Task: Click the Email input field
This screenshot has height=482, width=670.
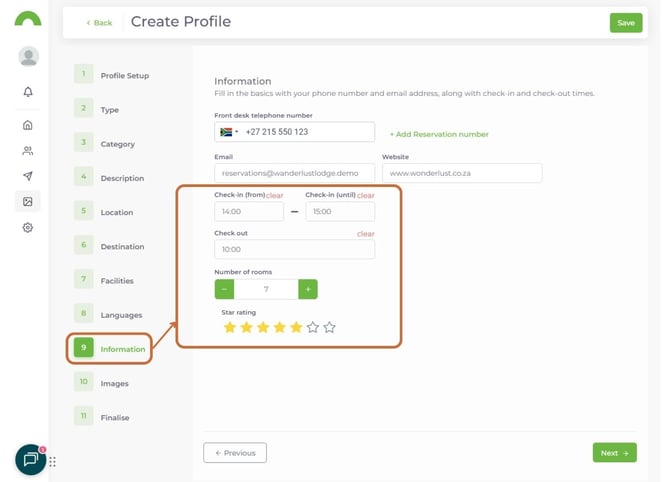Action: (294, 173)
